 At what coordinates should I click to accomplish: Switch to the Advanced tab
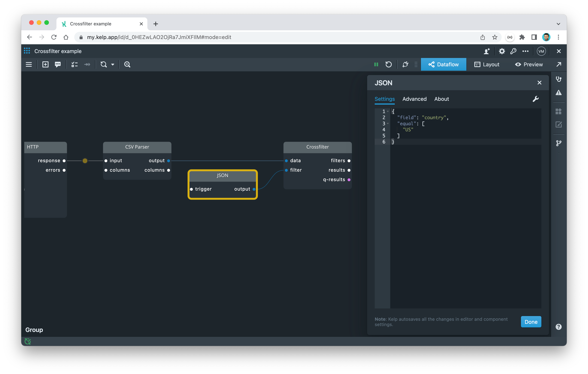[414, 99]
